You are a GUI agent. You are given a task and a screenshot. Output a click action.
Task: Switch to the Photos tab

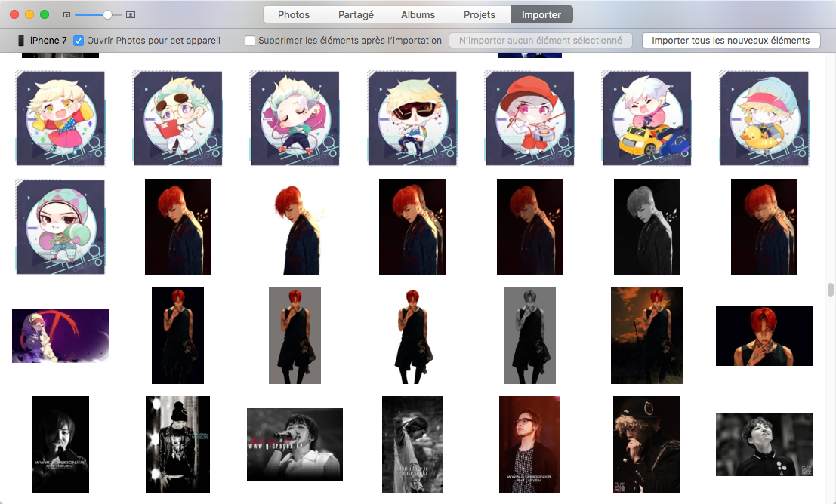pyautogui.click(x=294, y=14)
